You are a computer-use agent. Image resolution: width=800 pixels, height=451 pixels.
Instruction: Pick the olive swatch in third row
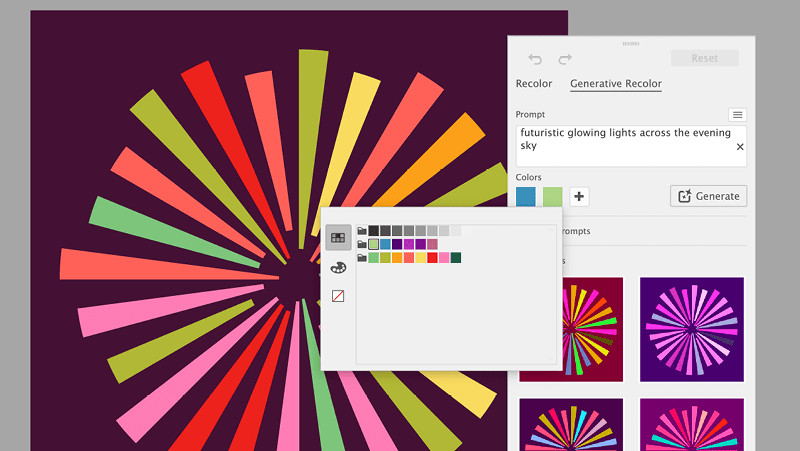[x=385, y=258]
